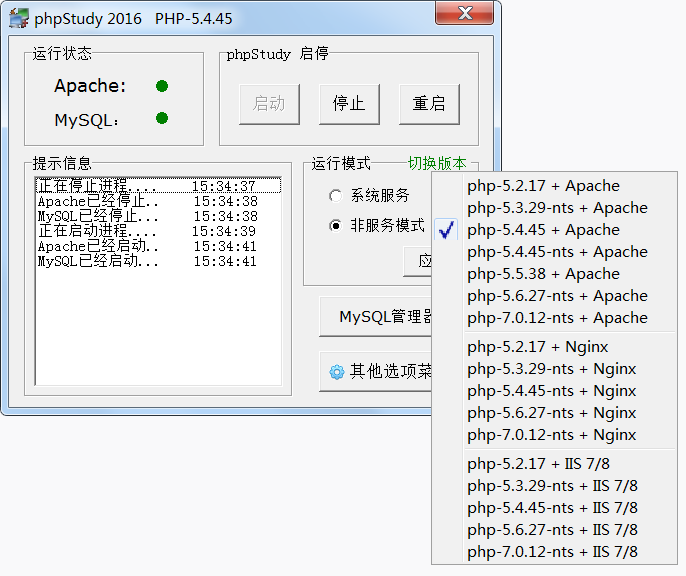Image resolution: width=686 pixels, height=576 pixels.
Task: Choose php-5.3.29-nts + Nginx
Action: (x=554, y=369)
